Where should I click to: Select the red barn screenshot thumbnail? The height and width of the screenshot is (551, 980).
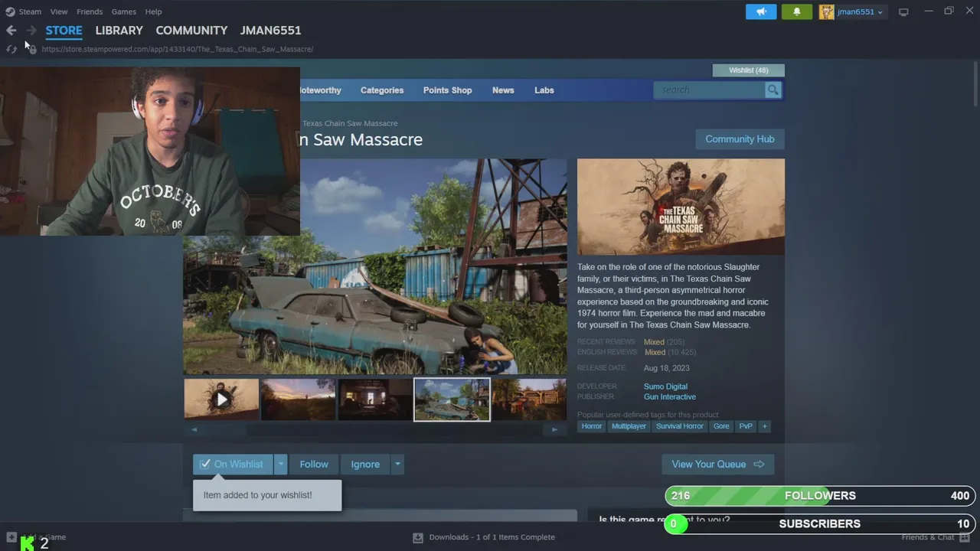pos(529,399)
